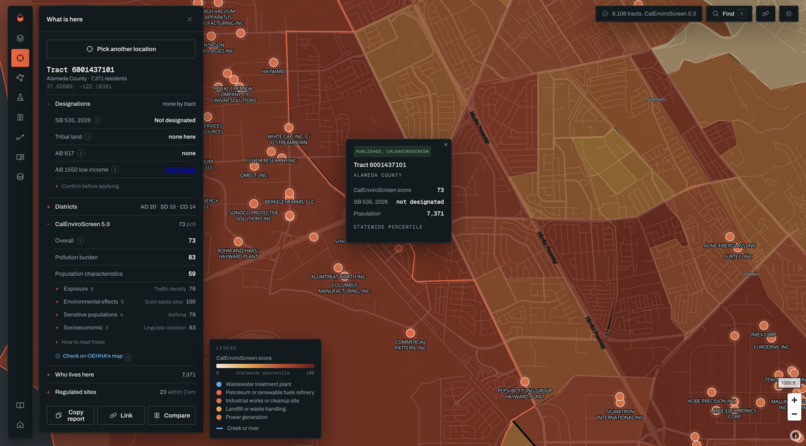Click the HAYWARD site marker

pos(273,62)
